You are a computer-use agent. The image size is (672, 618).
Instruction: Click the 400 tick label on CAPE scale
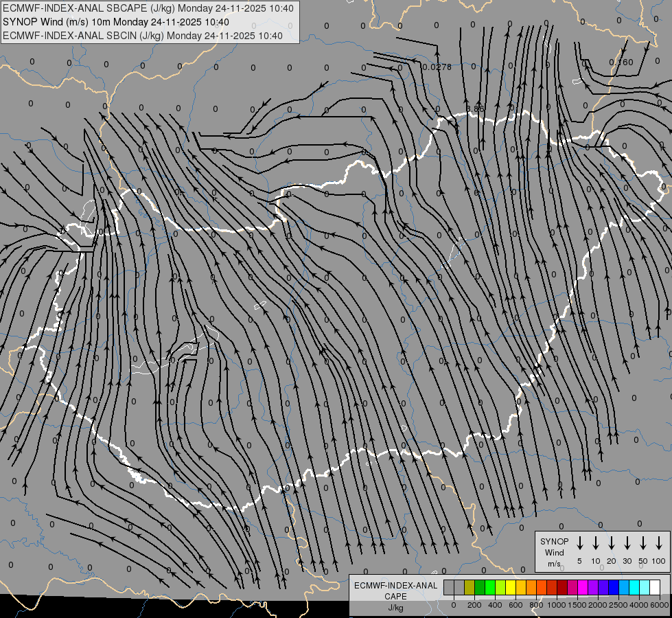[x=495, y=605]
